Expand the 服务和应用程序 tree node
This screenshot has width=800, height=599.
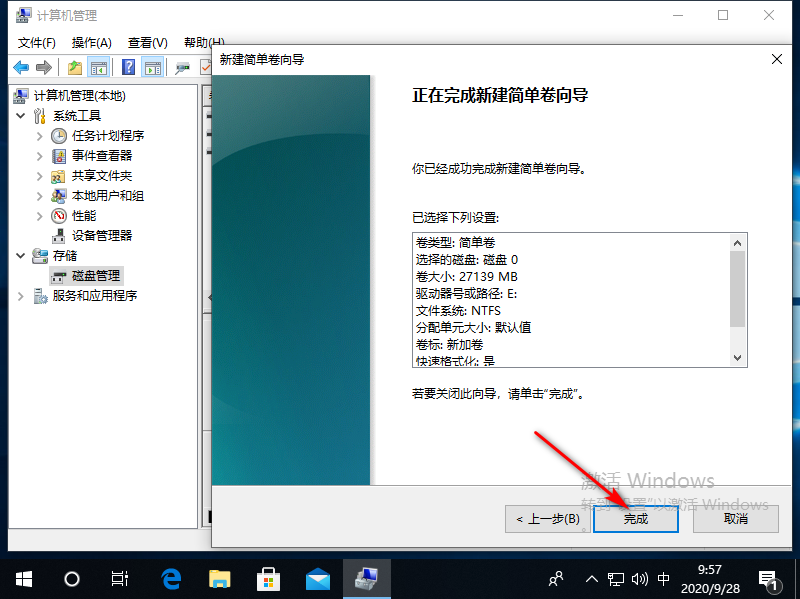(20, 295)
